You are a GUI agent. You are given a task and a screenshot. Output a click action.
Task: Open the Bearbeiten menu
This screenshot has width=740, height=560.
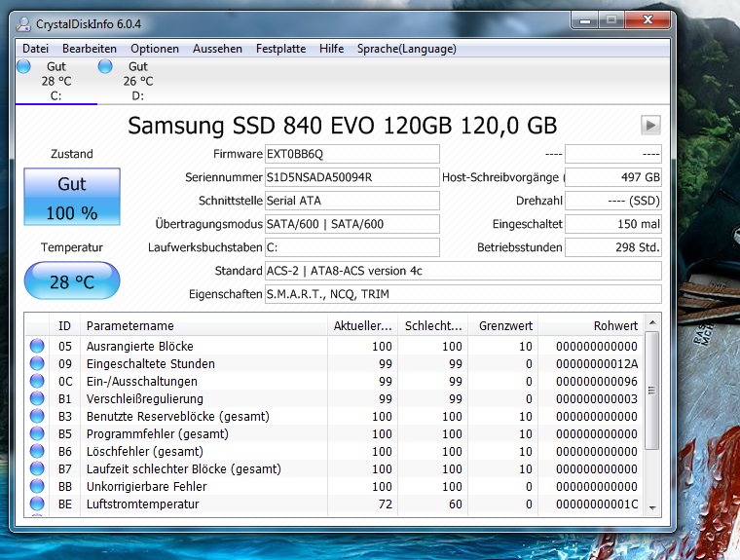(90, 49)
